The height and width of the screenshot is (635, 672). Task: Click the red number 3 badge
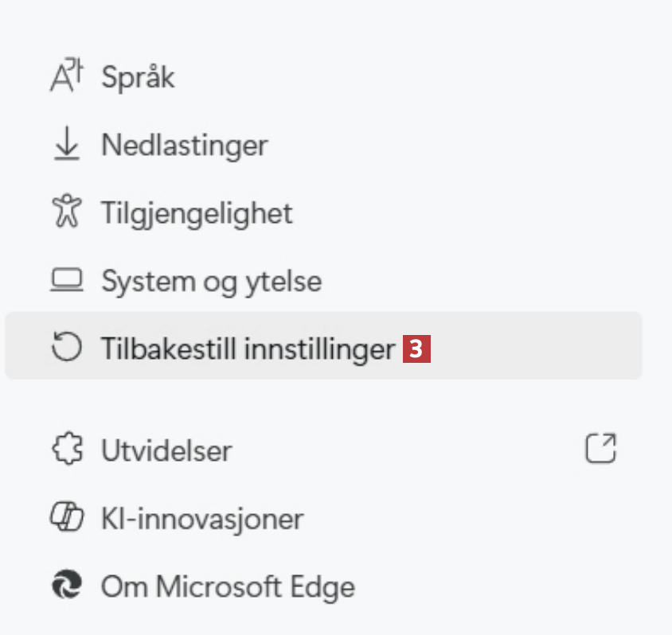416,349
